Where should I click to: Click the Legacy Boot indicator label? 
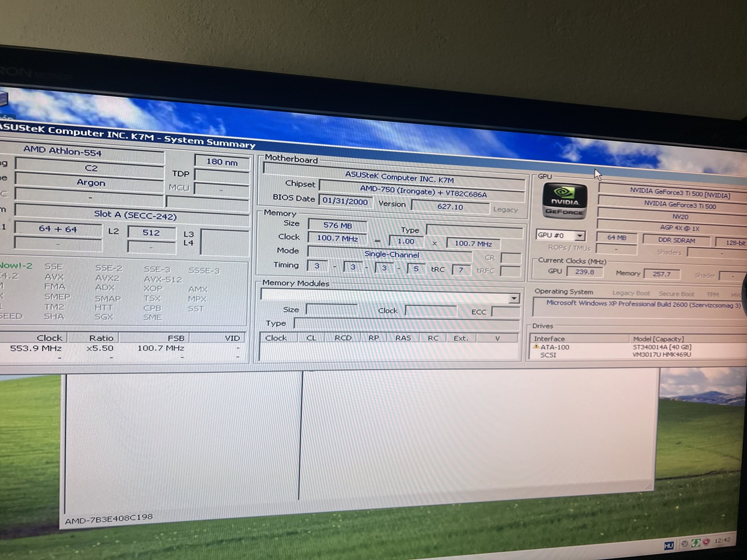tap(631, 293)
